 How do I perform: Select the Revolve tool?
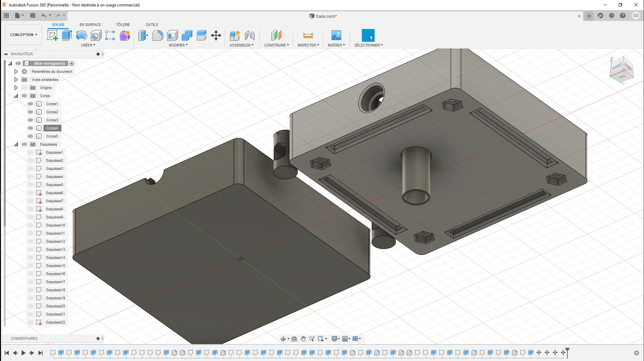point(81,35)
